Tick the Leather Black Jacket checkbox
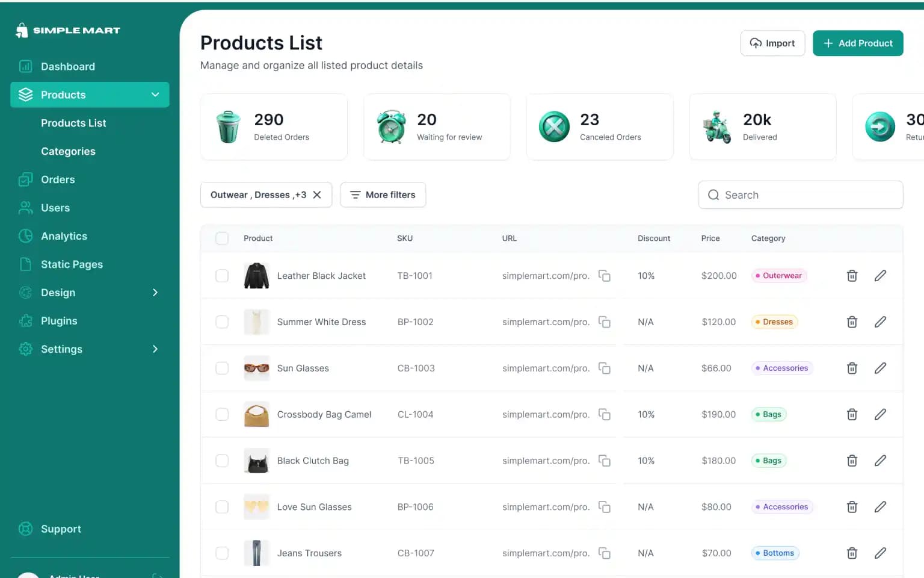The height and width of the screenshot is (578, 924). (x=222, y=276)
